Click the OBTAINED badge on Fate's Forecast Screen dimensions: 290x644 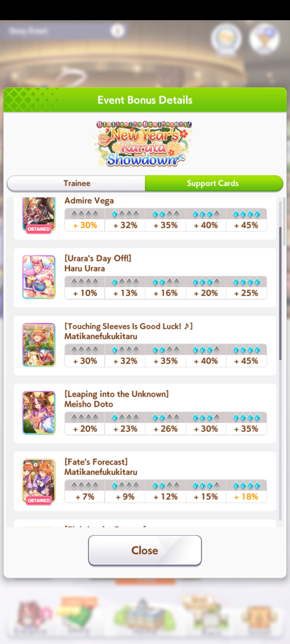point(39,500)
